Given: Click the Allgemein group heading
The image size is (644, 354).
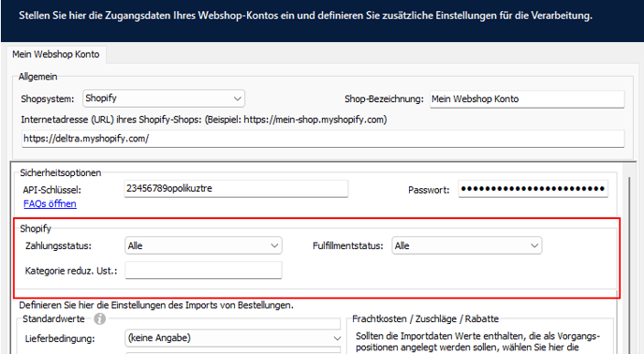Looking at the screenshot, I should (x=37, y=77).
